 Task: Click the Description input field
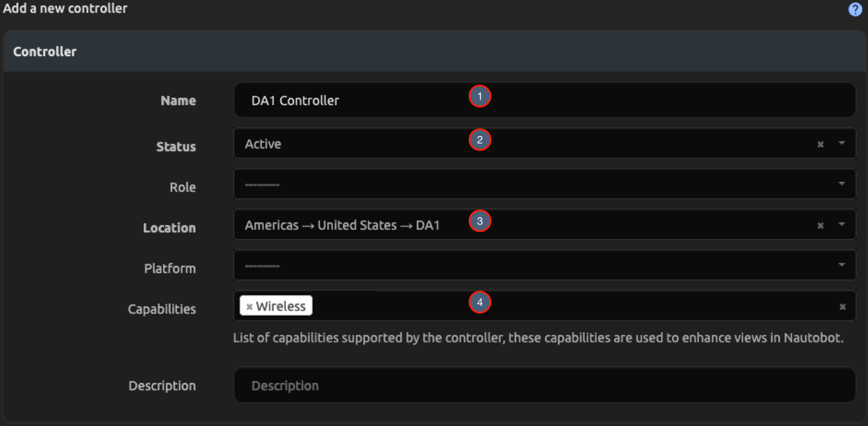(x=427, y=385)
